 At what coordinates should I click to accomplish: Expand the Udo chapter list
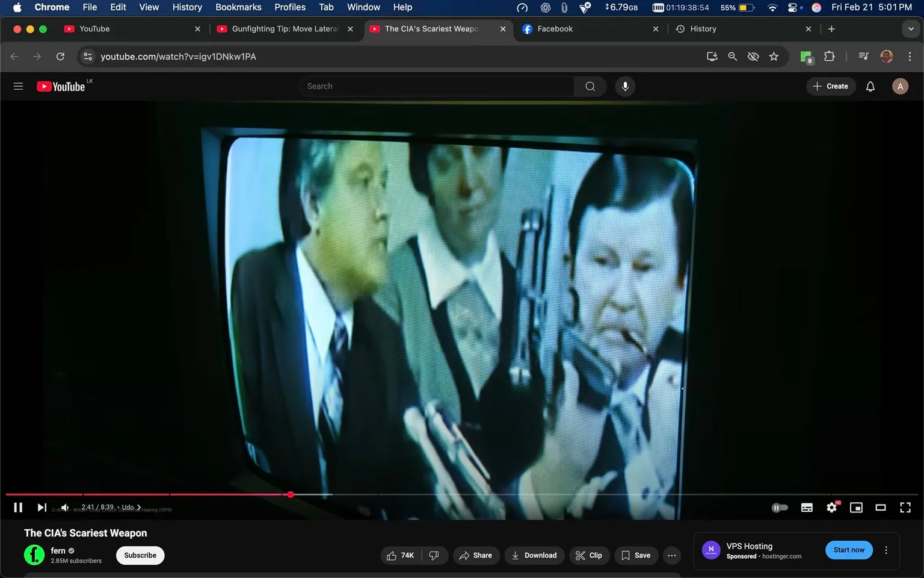pyautogui.click(x=138, y=508)
